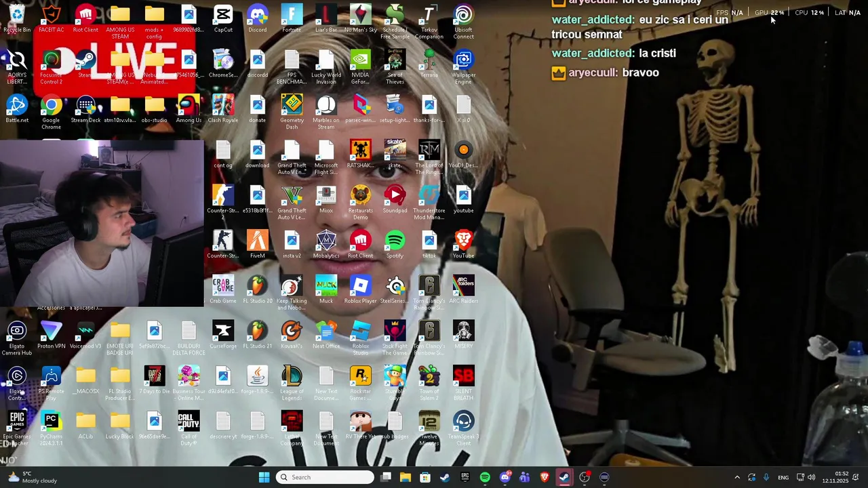Screen dimensions: 868x488
Task: Launch Mobalytics shortcut
Action: [x=326, y=245]
